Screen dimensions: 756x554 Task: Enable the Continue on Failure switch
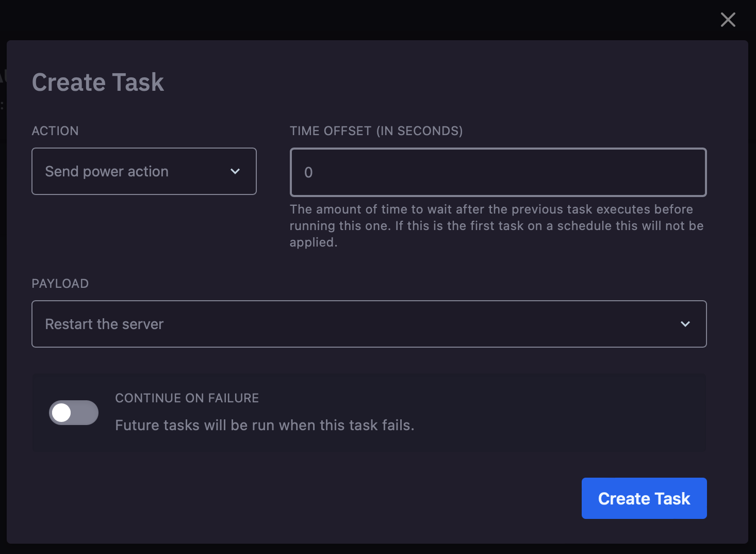point(74,413)
